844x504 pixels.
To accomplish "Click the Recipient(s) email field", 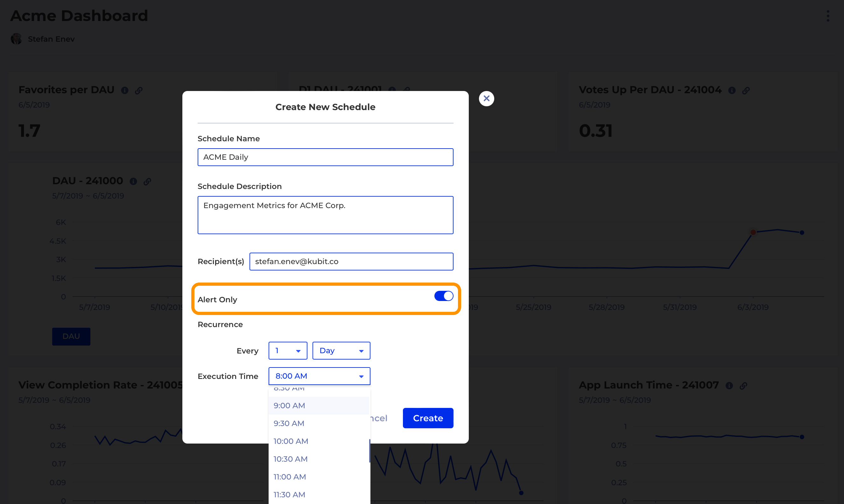I will [351, 262].
